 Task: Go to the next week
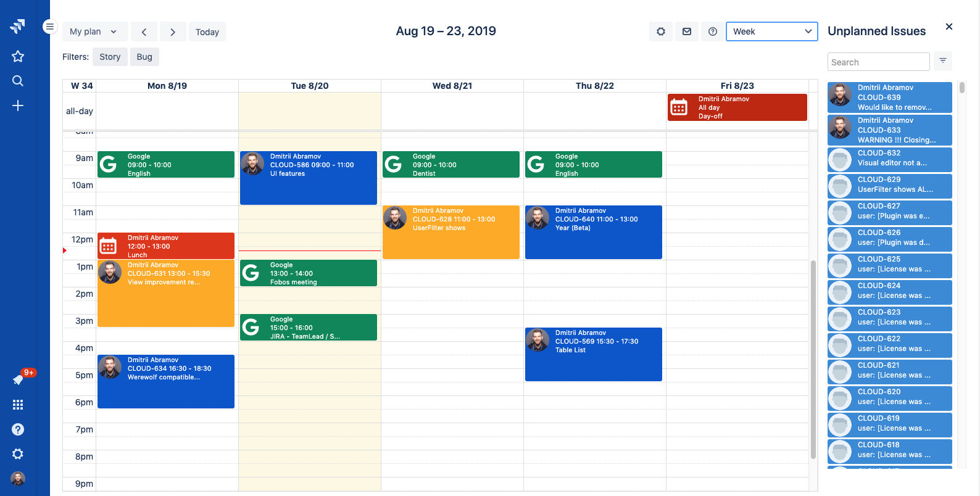tap(173, 32)
